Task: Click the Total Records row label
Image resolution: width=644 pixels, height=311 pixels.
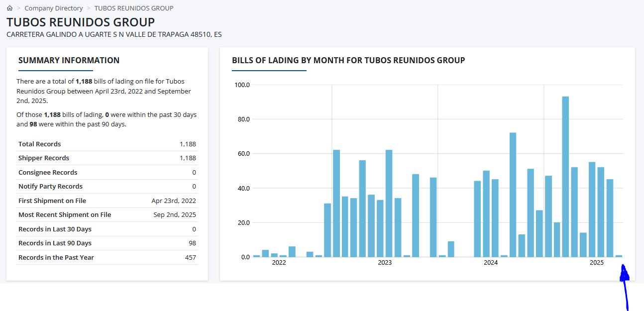Action: coord(39,144)
